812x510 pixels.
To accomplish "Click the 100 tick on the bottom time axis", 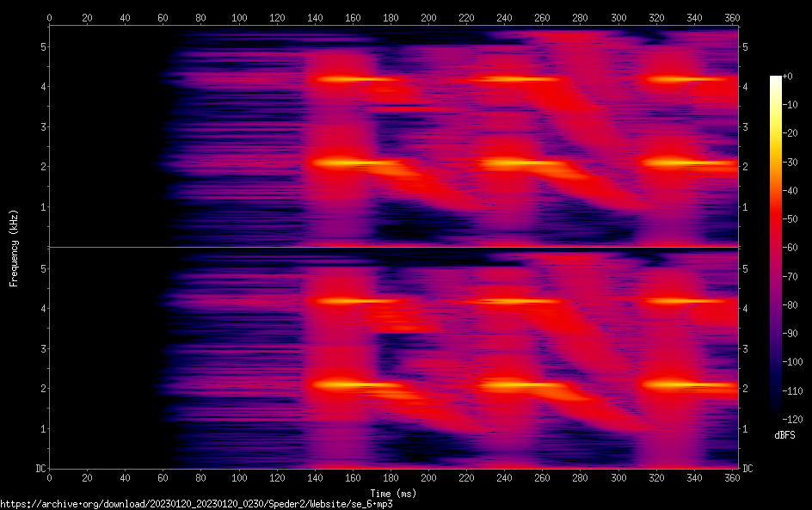I will [x=239, y=478].
